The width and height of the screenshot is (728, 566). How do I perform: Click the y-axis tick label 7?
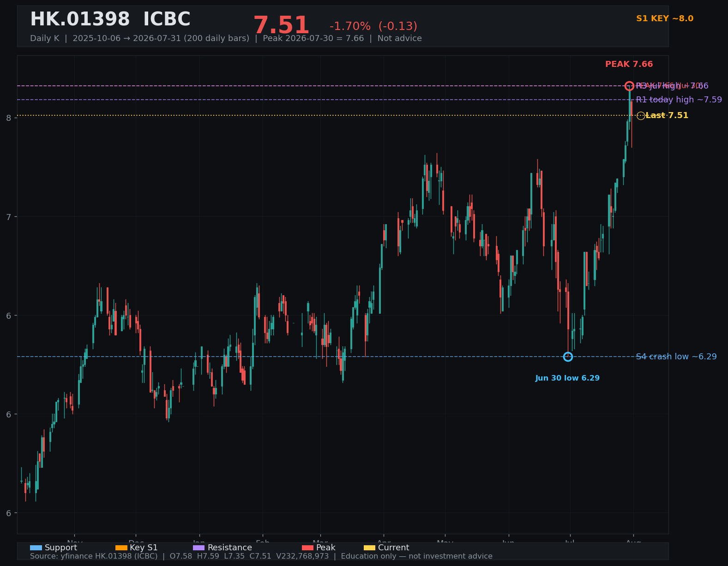coord(9,217)
